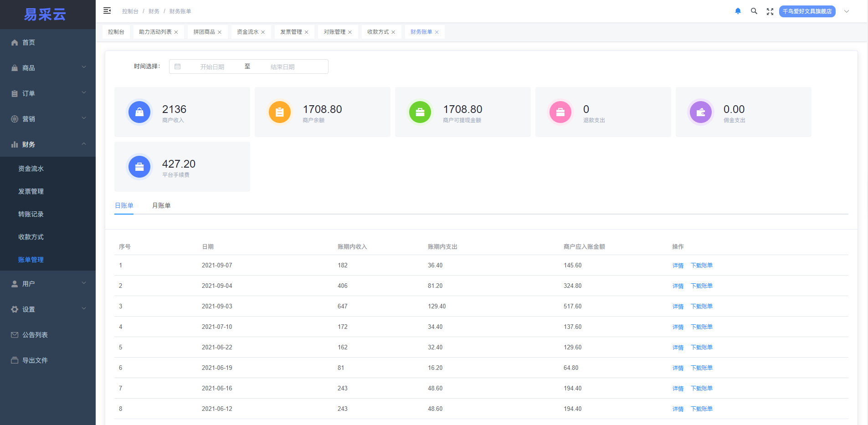Download the bill for 2021-09-03
The width and height of the screenshot is (868, 425).
coord(701,307)
